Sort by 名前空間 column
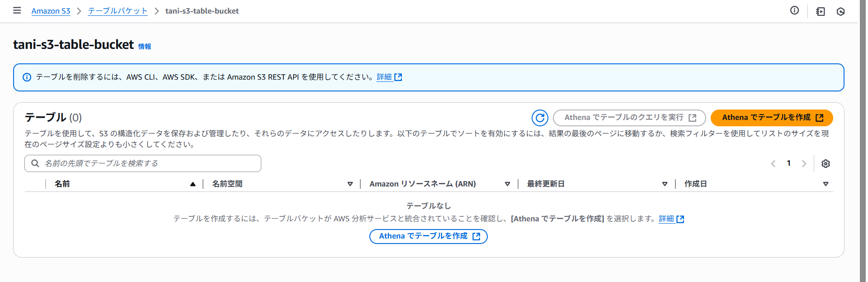 (x=350, y=184)
